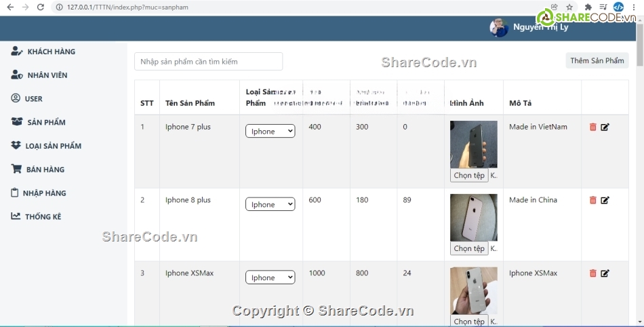Screen dimensions: 644x327
Task: Click the Nguyễn Thị Ly username
Action: (540, 27)
